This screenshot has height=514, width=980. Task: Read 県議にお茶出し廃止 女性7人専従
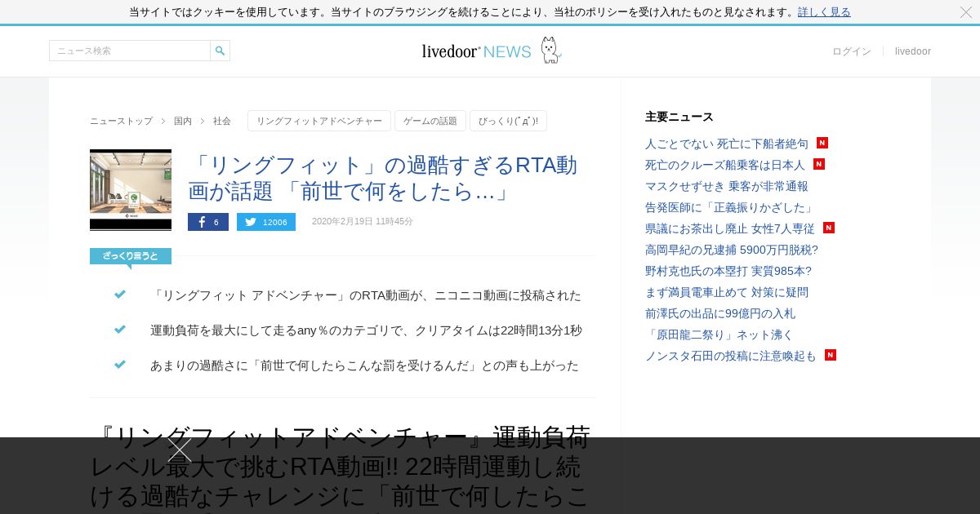[x=730, y=228]
